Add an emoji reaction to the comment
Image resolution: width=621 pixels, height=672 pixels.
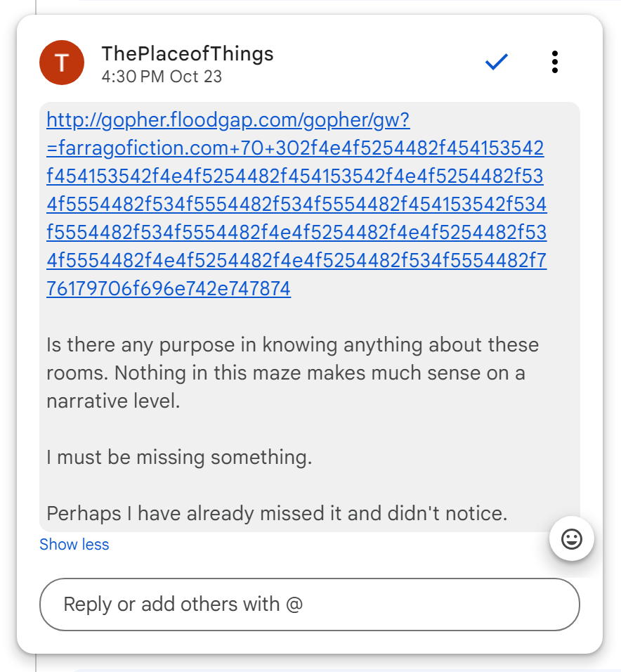pos(572,539)
